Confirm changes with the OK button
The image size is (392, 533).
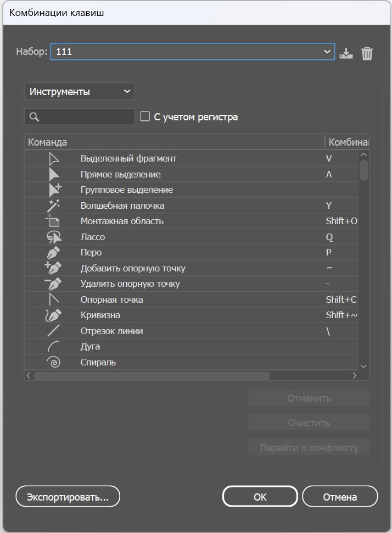[x=259, y=496]
